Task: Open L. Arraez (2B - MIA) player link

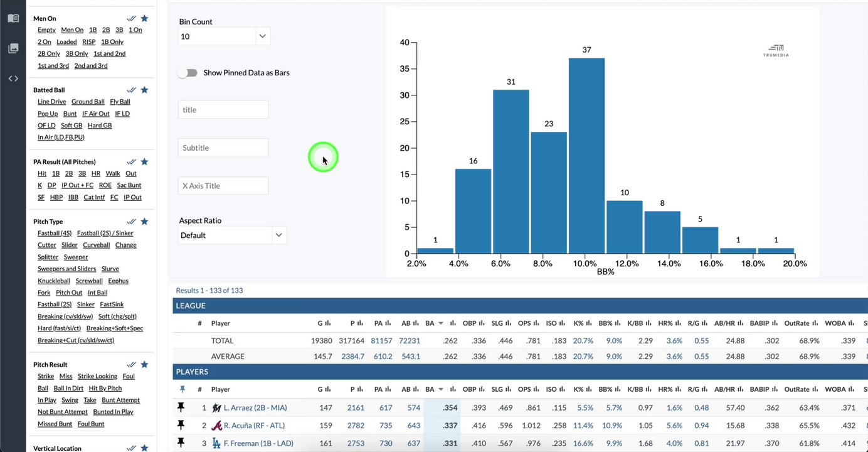Action: pyautogui.click(x=255, y=407)
